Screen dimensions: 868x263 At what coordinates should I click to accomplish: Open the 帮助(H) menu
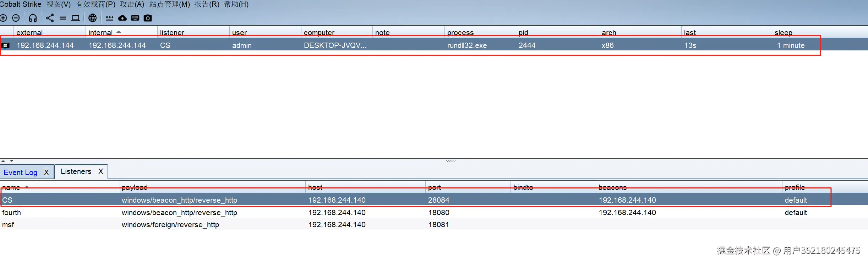[x=236, y=4]
